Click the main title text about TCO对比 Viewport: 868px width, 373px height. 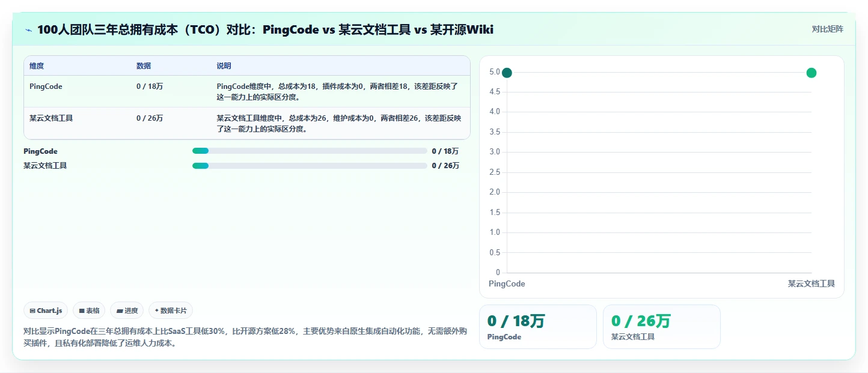265,29
